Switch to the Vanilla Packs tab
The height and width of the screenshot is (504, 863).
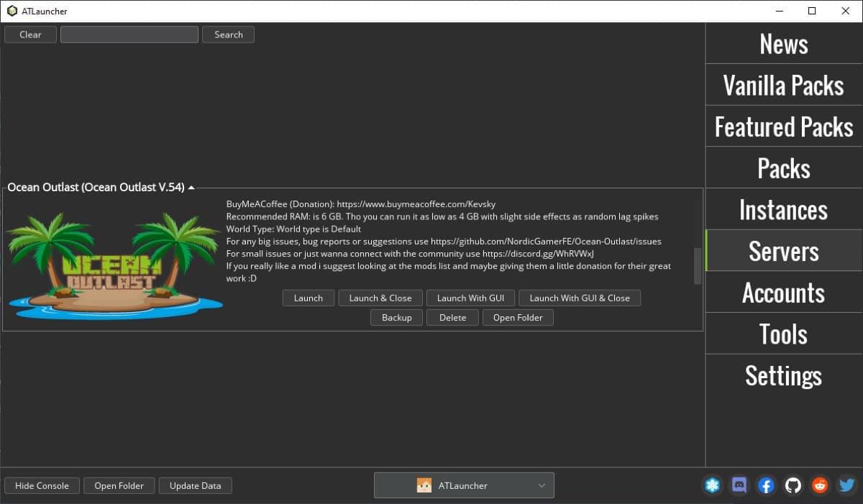(784, 85)
